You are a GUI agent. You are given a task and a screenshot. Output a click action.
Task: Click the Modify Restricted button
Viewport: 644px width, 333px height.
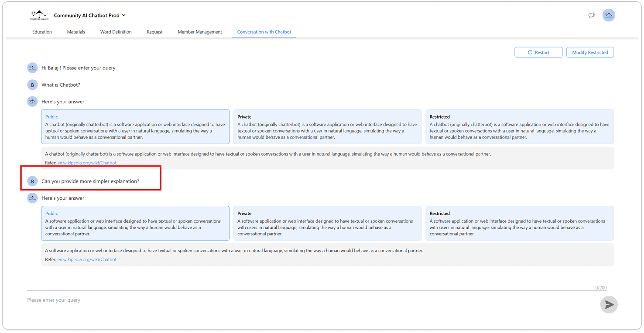tap(590, 52)
